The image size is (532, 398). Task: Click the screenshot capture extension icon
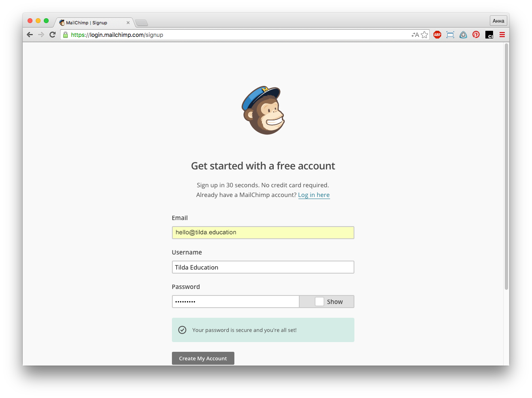click(450, 35)
